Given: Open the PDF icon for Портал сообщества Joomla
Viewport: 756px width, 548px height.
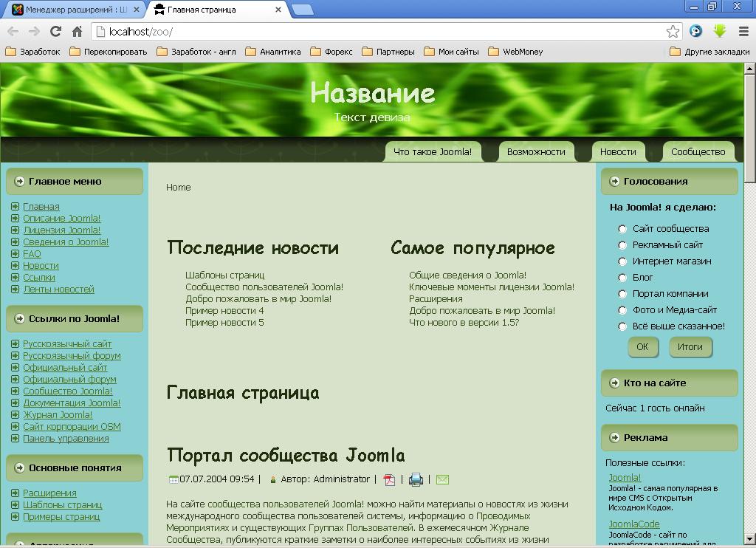Looking at the screenshot, I should coord(389,479).
